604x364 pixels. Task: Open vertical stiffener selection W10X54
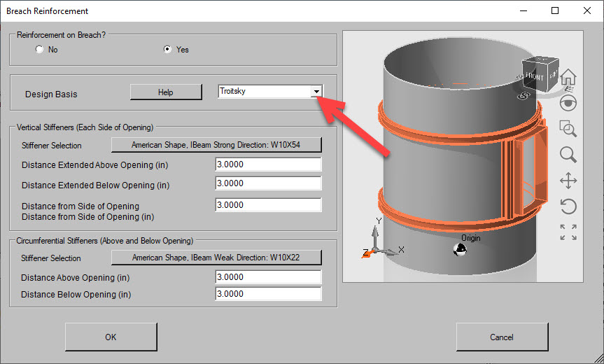tap(216, 145)
